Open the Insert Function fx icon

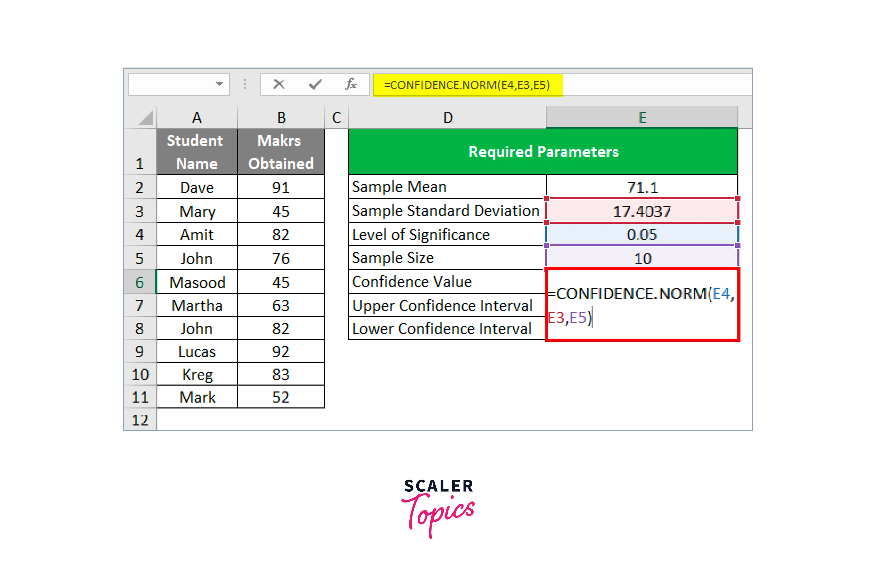click(x=351, y=85)
